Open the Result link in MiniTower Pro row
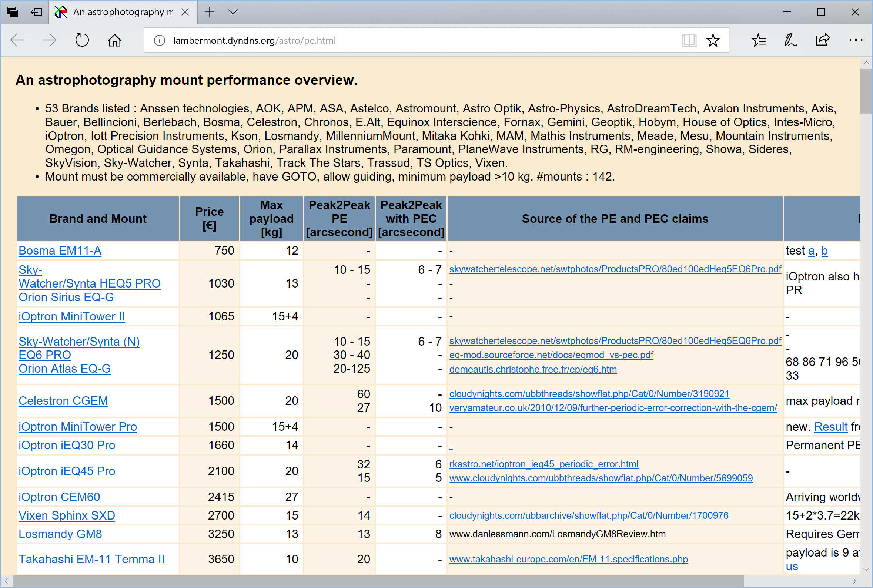 [x=830, y=427]
